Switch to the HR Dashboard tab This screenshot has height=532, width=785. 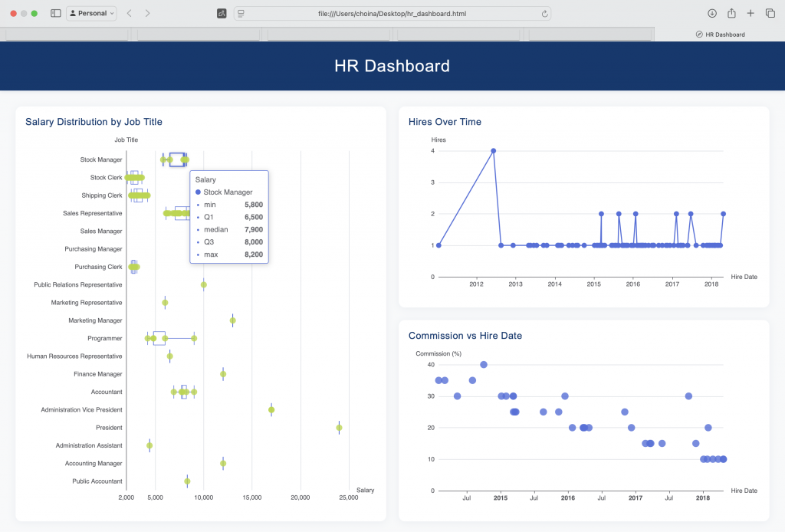719,34
